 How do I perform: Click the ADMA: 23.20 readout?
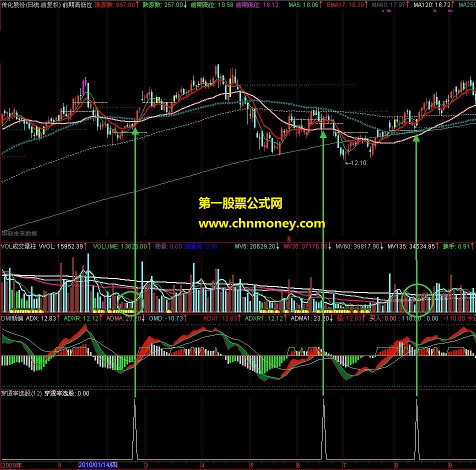tap(123, 318)
